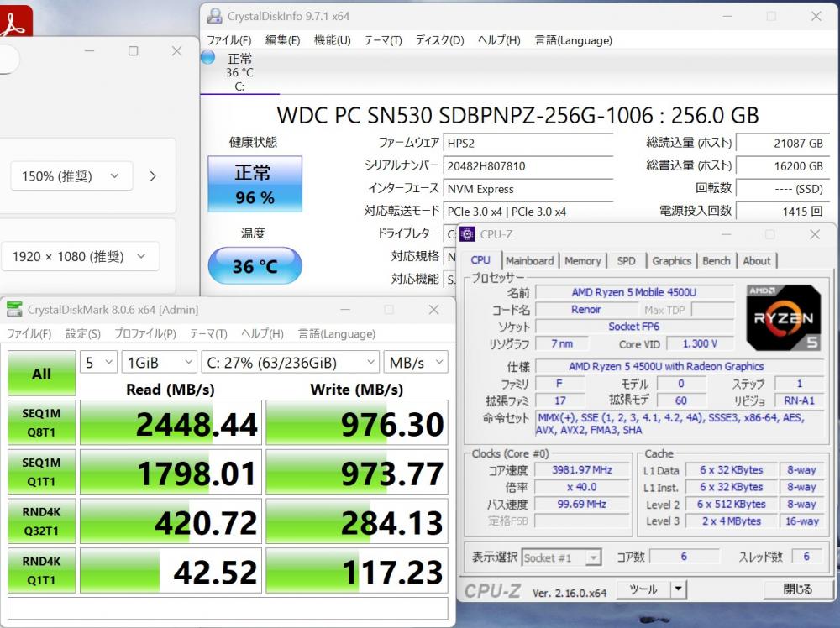Click the CPU-Z title bar chip icon
Image resolution: width=840 pixels, height=628 pixels.
coord(467,234)
